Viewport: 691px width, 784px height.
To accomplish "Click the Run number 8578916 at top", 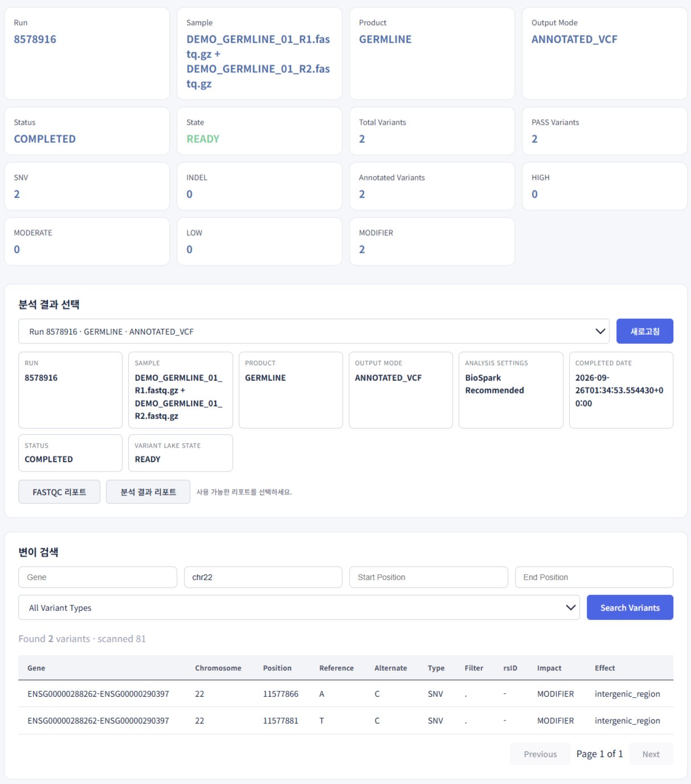I will point(35,39).
